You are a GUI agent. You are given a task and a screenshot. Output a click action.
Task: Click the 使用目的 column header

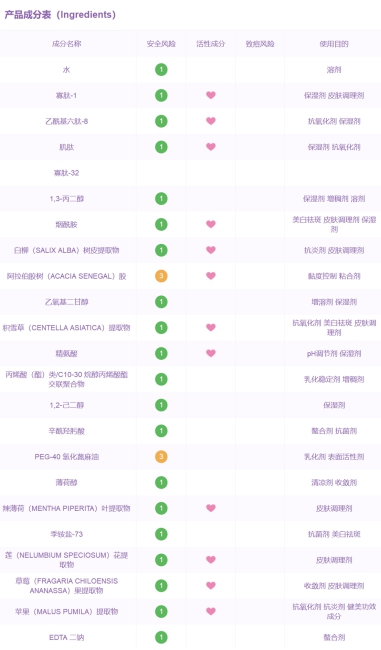pyautogui.click(x=334, y=44)
